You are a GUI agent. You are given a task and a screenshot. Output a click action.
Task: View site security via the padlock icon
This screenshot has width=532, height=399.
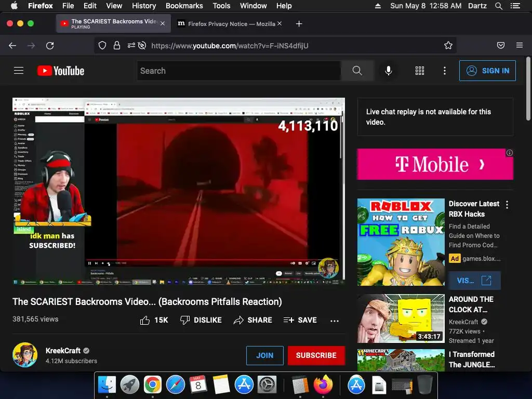point(117,46)
